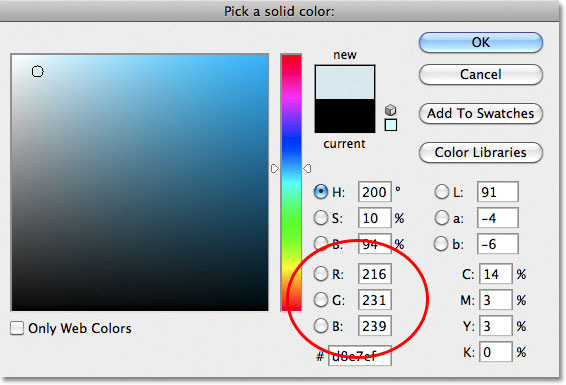566x385 pixels.
Task: Click the left hue slider arrow
Action: click(274, 169)
